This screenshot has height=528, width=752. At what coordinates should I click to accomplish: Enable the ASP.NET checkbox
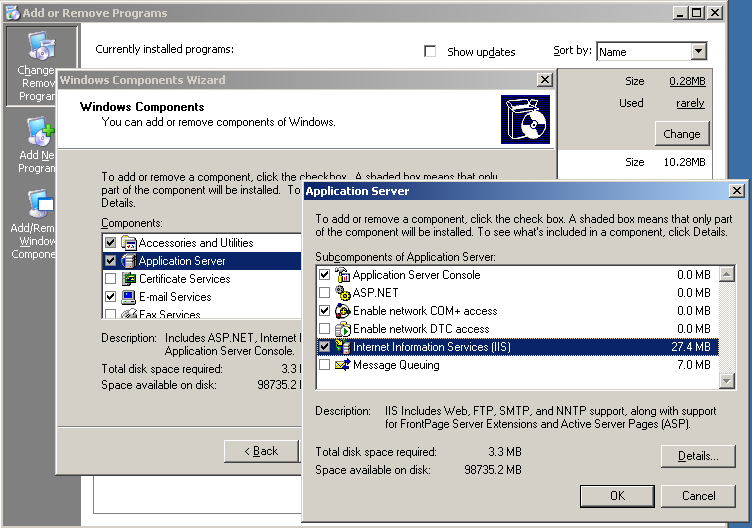(324, 293)
